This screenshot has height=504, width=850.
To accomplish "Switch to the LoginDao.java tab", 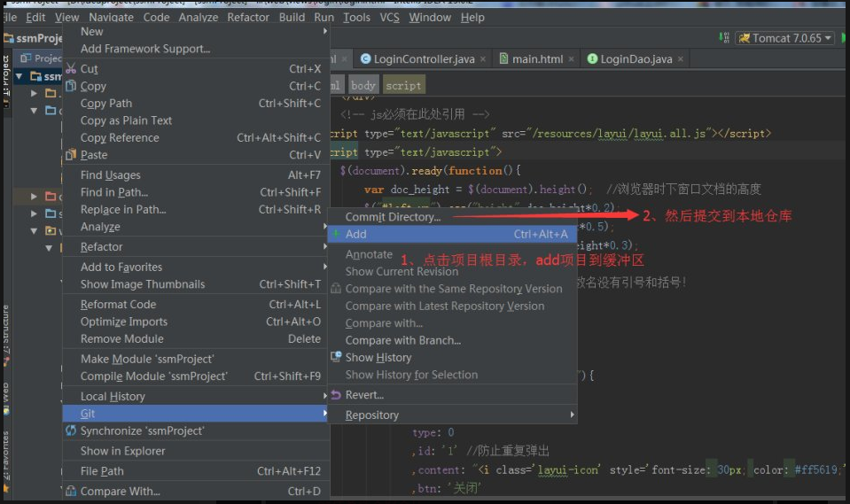I will pyautogui.click(x=636, y=59).
